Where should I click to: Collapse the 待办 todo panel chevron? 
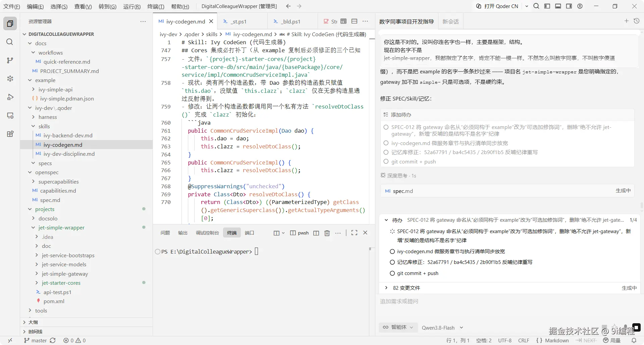click(x=386, y=220)
